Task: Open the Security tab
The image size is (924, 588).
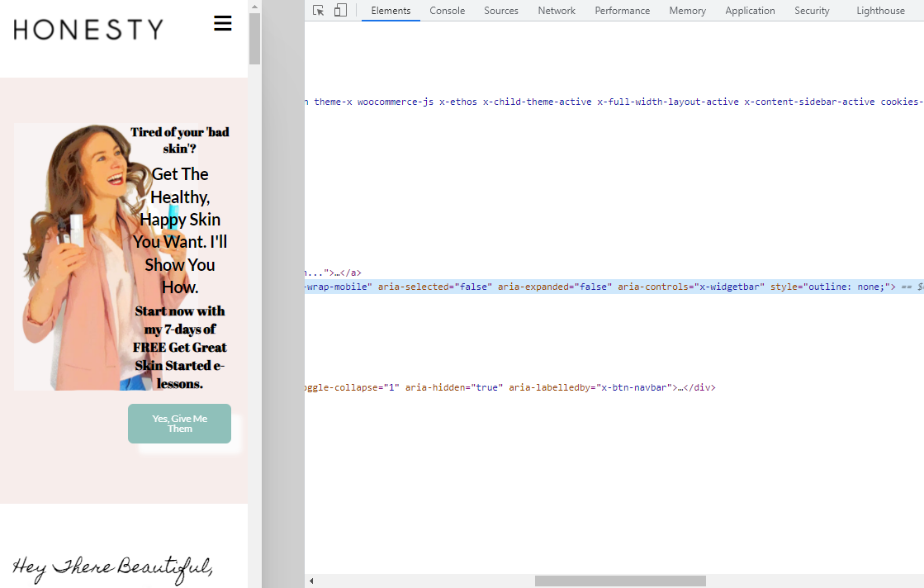Action: 812,11
